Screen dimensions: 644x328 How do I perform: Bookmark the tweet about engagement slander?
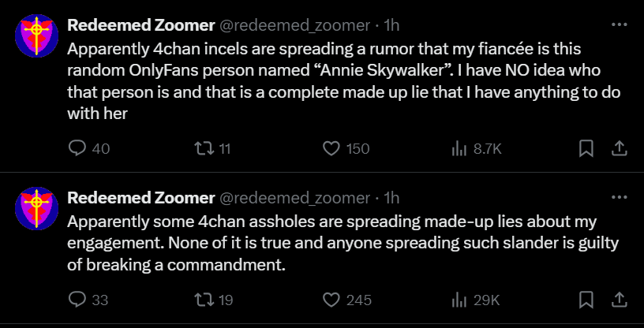click(586, 300)
